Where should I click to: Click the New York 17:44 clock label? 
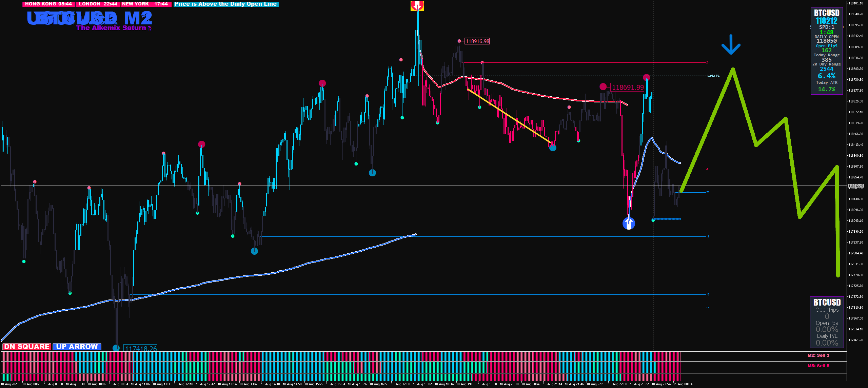tap(145, 4)
